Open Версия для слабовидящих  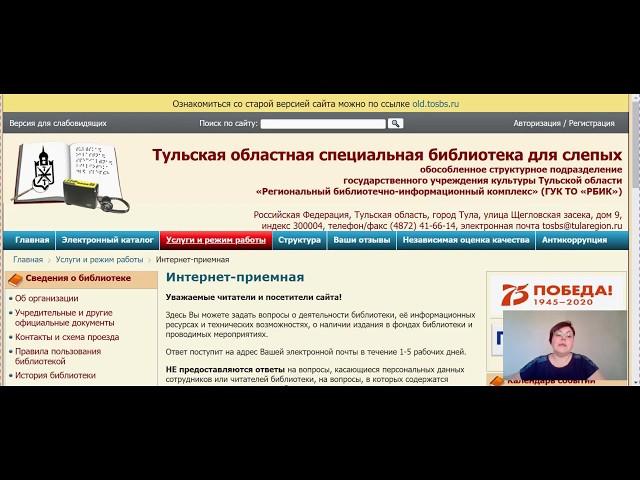58,123
